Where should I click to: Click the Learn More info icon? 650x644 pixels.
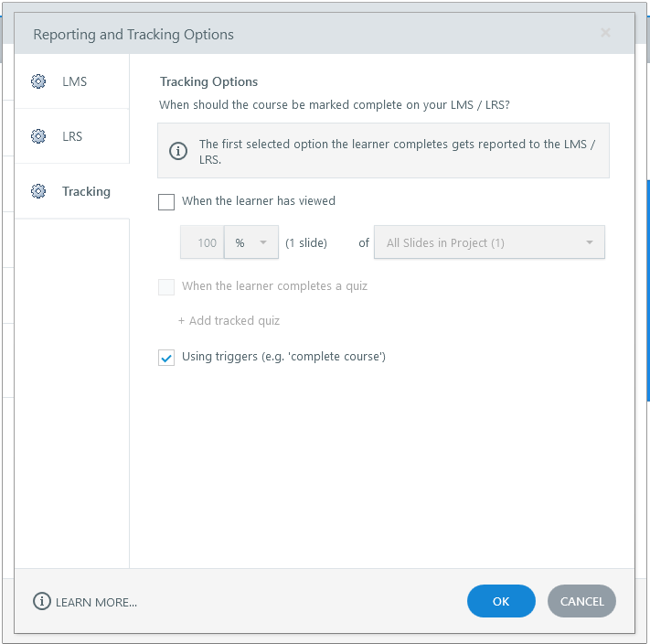pyautogui.click(x=42, y=601)
